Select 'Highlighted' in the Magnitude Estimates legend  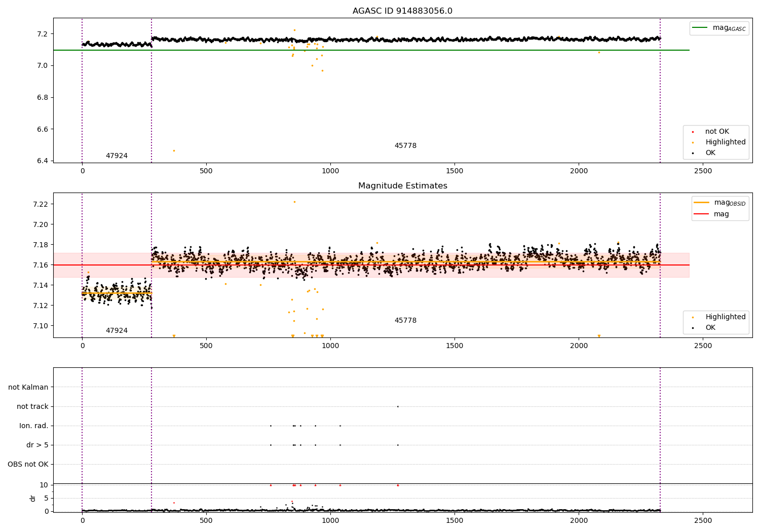tap(726, 317)
